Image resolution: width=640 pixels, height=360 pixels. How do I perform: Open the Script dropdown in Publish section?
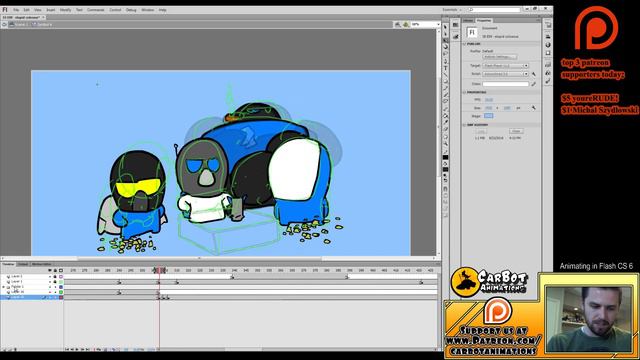[x=506, y=74]
